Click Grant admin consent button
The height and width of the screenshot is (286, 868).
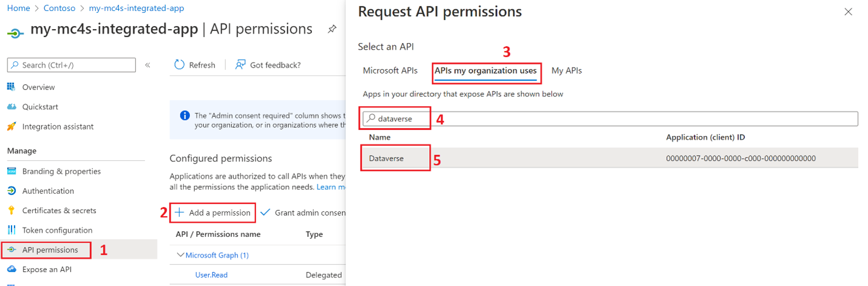[303, 213]
